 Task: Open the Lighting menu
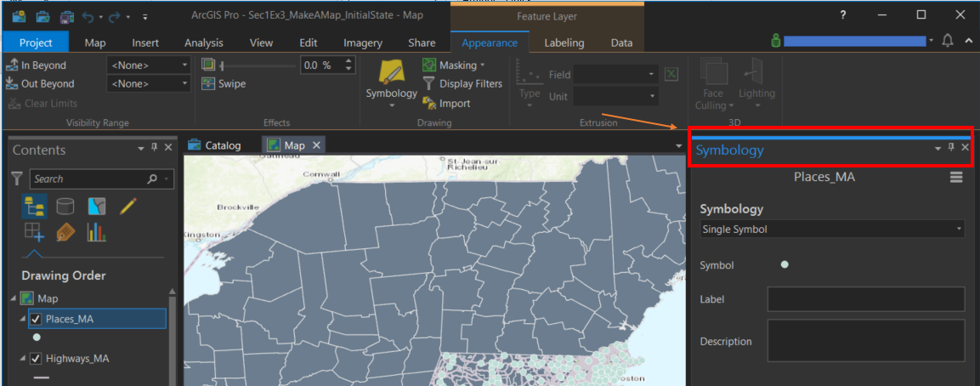tap(756, 84)
